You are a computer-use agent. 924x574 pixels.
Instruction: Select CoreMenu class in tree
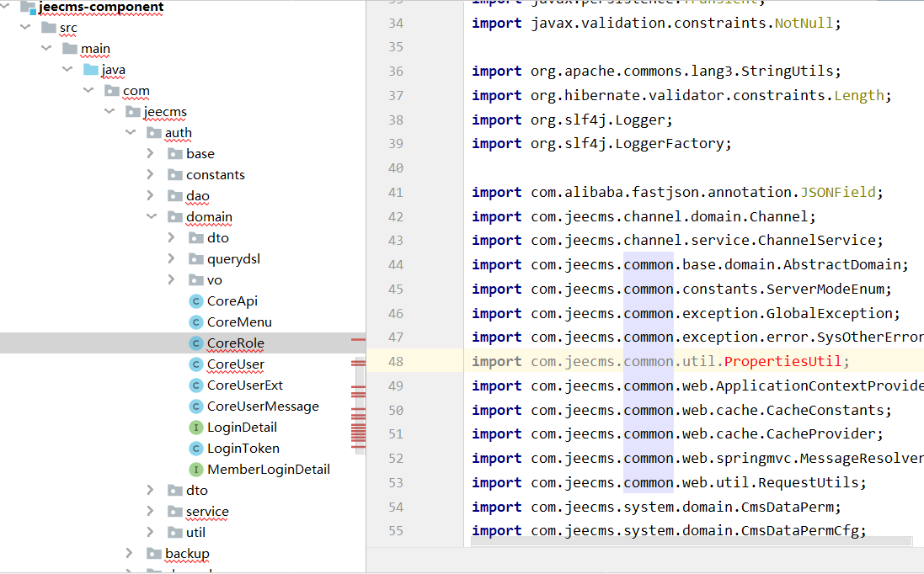[x=239, y=322]
